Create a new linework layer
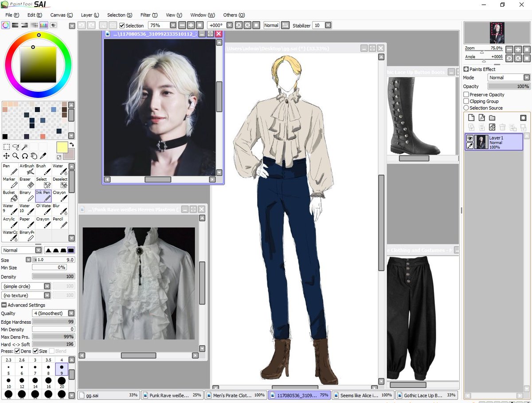Viewport: 532px width, 403px height. (481, 118)
